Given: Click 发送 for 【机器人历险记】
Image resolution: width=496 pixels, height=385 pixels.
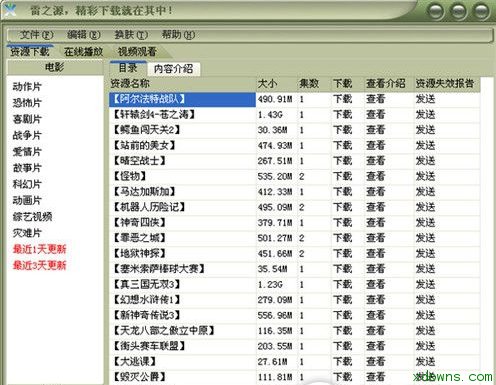Looking at the screenshot, I should 425,207.
